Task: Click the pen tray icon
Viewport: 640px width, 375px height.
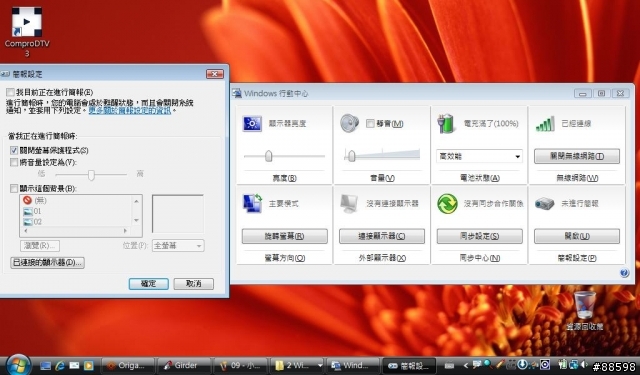Action: pyautogui.click(x=500, y=364)
